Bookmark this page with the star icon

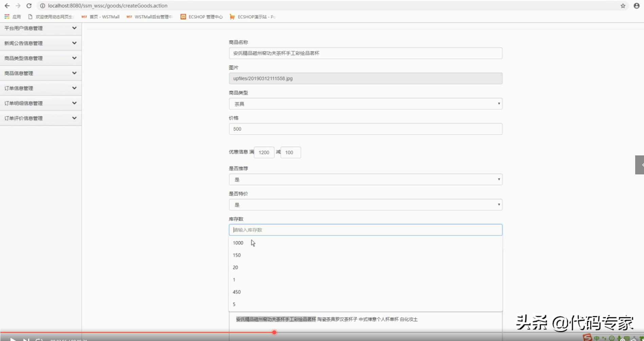[x=623, y=6]
